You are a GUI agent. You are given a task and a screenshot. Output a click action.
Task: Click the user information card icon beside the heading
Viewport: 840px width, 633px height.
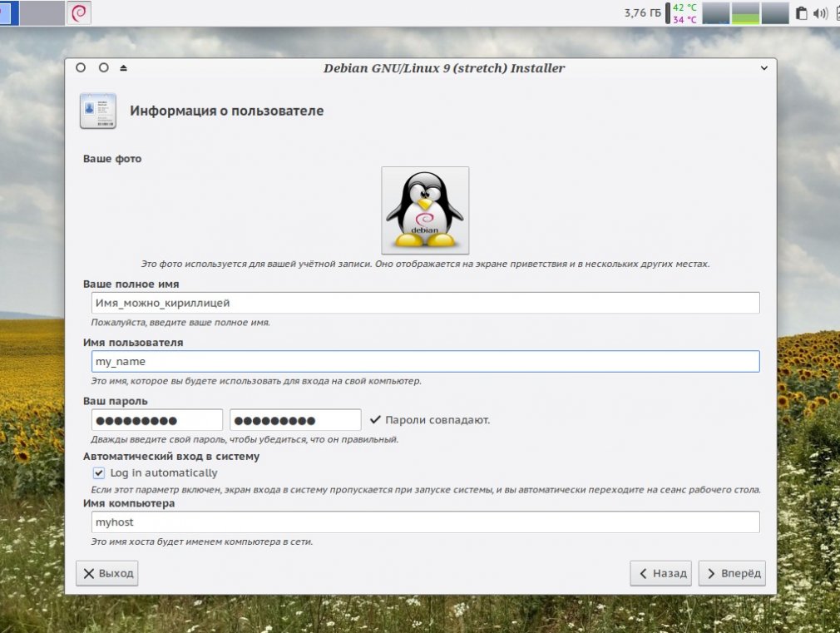pos(97,111)
